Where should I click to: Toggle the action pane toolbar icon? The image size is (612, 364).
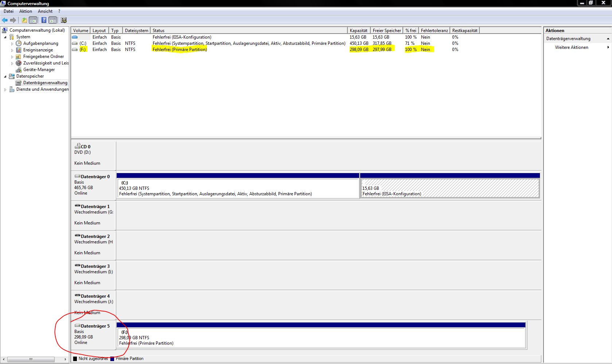coord(53,20)
